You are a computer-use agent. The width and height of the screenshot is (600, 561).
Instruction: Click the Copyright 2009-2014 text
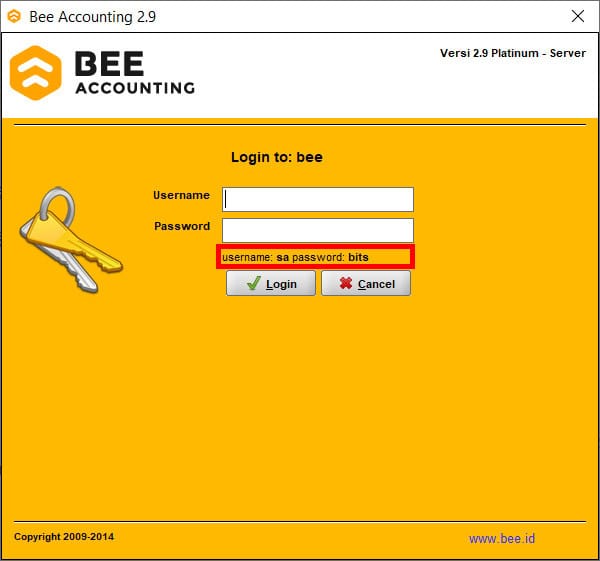pyautogui.click(x=64, y=537)
